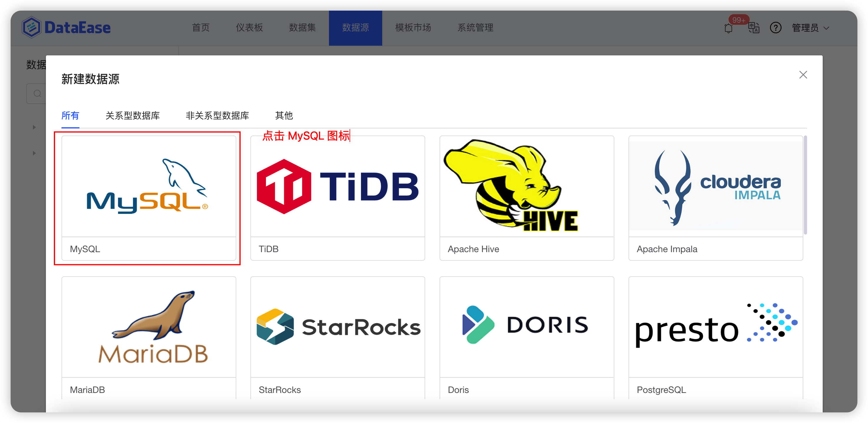868x423 pixels.
Task: Click the search icon in sidebar
Action: pyautogui.click(x=37, y=93)
